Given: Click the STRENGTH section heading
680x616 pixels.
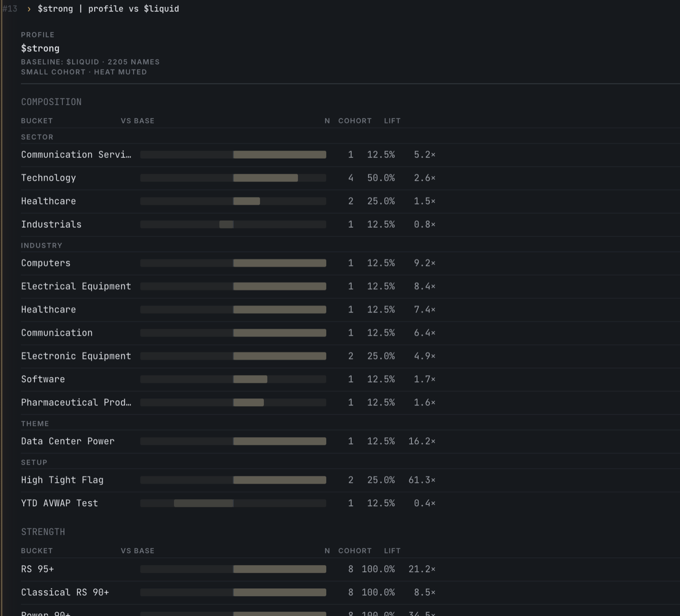Looking at the screenshot, I should click(x=43, y=532).
